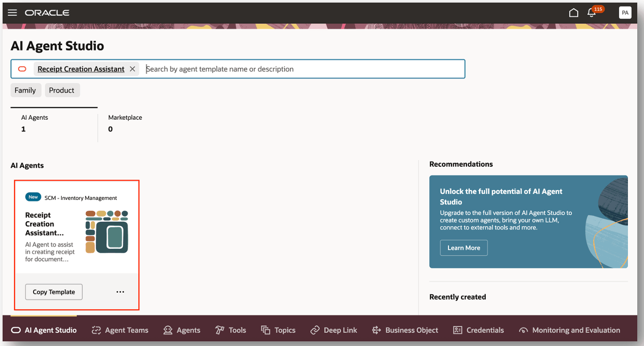This screenshot has height=346, width=644.
Task: Switch to the Credentials tab
Action: click(479, 330)
